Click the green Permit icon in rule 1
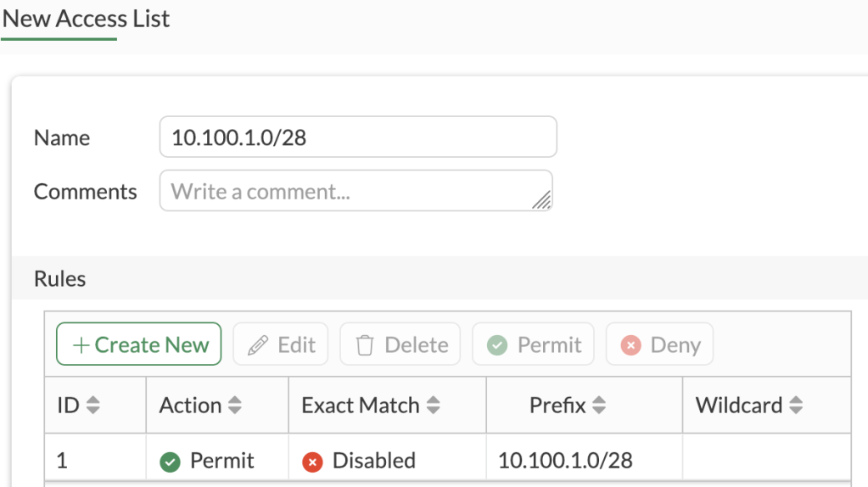The height and width of the screenshot is (487, 868). tap(170, 462)
